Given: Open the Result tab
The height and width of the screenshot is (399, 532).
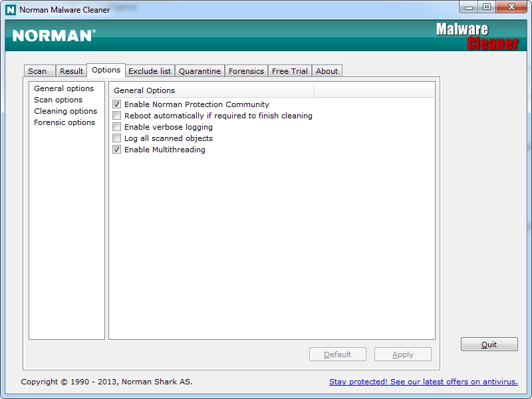Looking at the screenshot, I should pyautogui.click(x=71, y=71).
